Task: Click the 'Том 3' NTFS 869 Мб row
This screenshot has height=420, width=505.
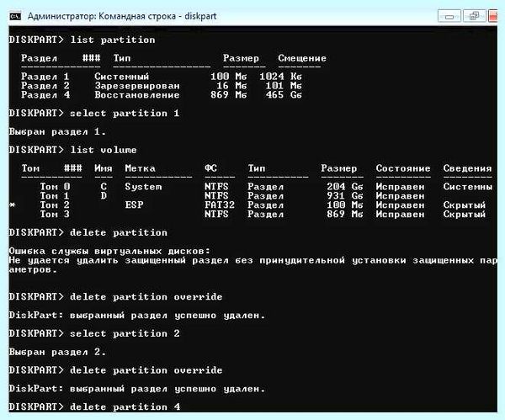Action: tap(263, 214)
